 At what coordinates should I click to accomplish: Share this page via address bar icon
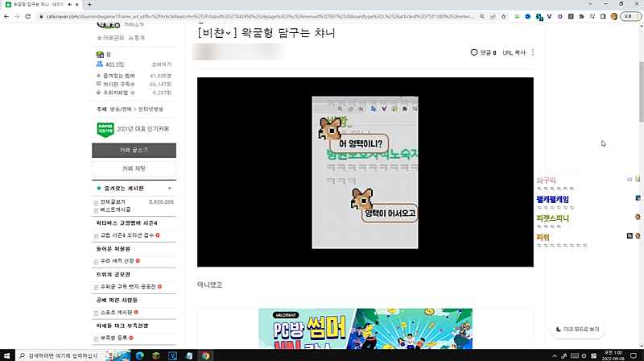(x=493, y=16)
